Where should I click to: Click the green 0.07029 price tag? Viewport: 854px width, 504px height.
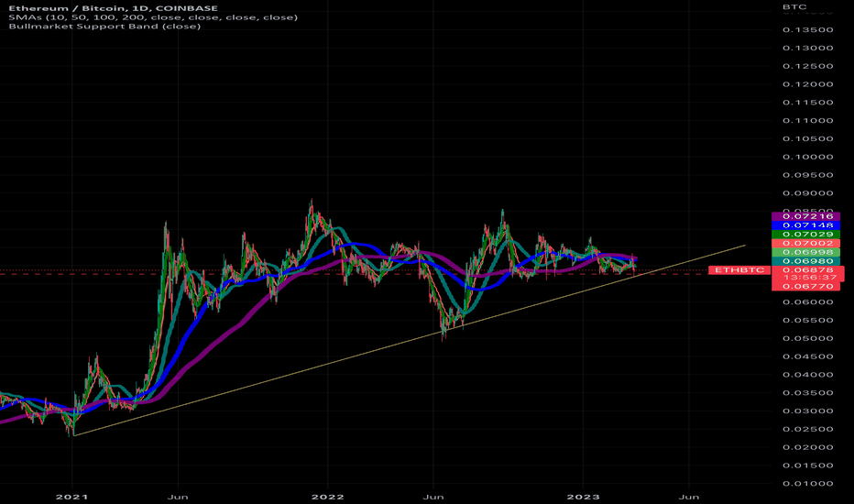(806, 235)
